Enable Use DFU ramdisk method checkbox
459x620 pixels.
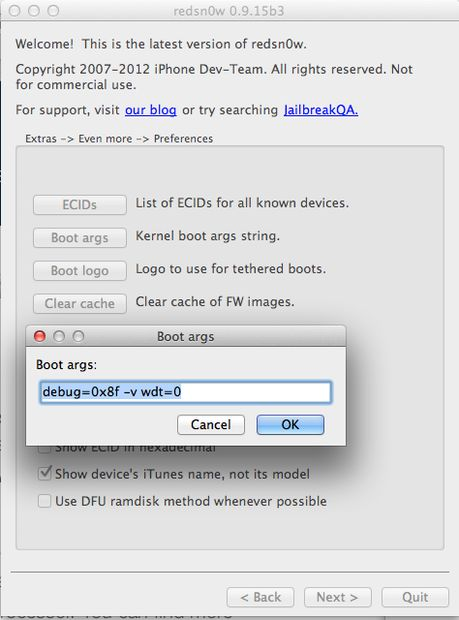click(x=44, y=501)
